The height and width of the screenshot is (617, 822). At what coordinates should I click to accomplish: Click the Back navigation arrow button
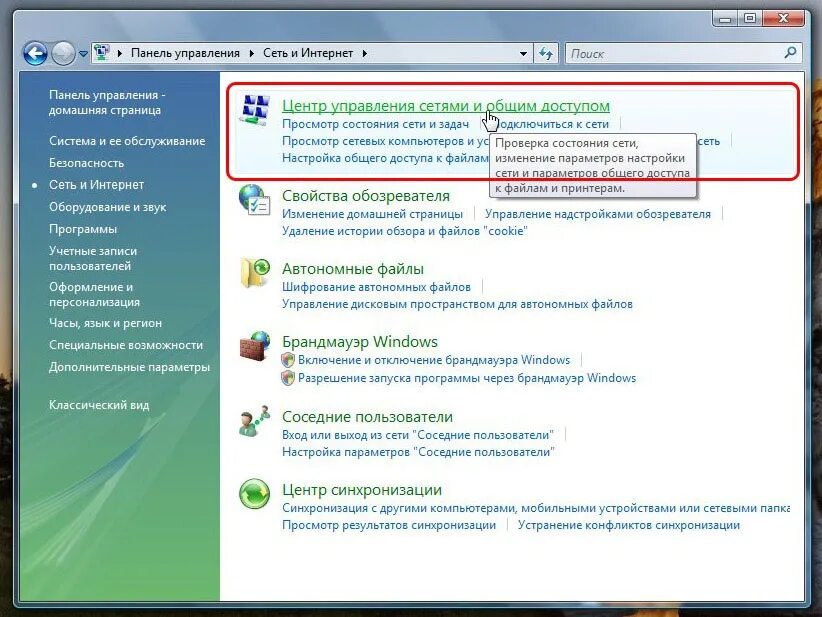(35, 53)
